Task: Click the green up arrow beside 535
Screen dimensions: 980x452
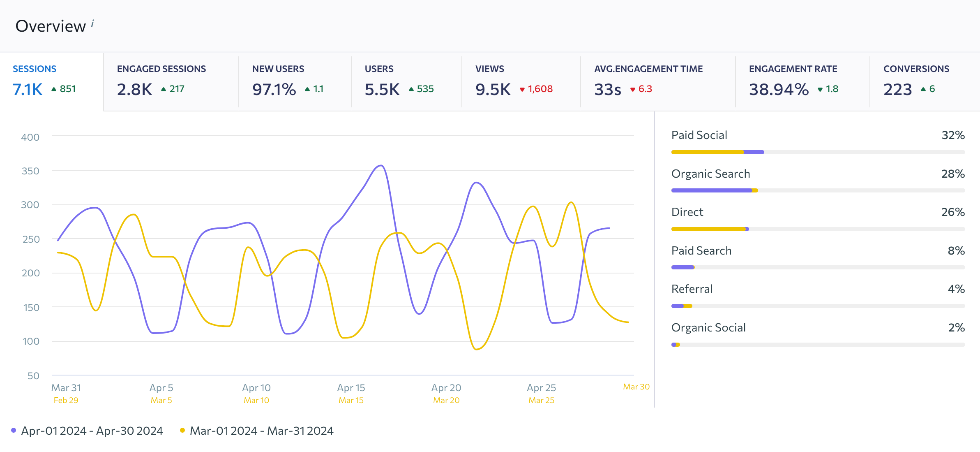Action: tap(411, 89)
